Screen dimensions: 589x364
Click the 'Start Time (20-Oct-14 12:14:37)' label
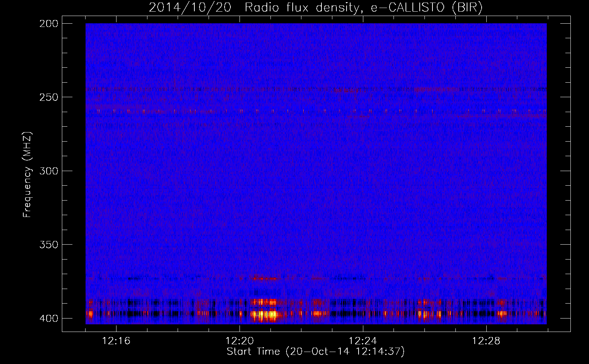click(x=316, y=352)
